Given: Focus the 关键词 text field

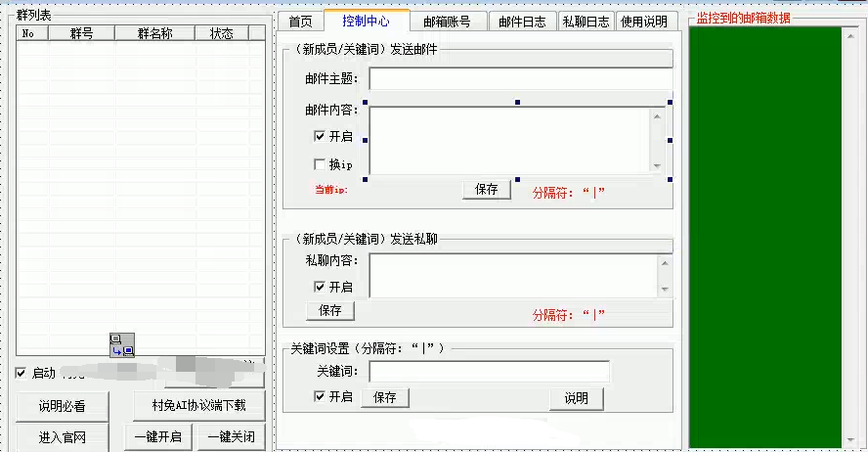Looking at the screenshot, I should [x=489, y=372].
